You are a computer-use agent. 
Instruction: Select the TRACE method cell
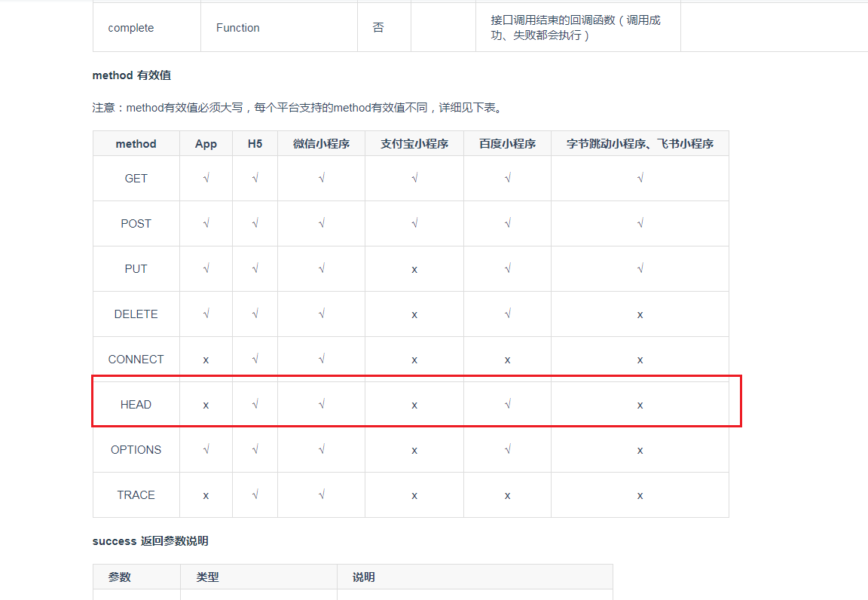tap(136, 495)
